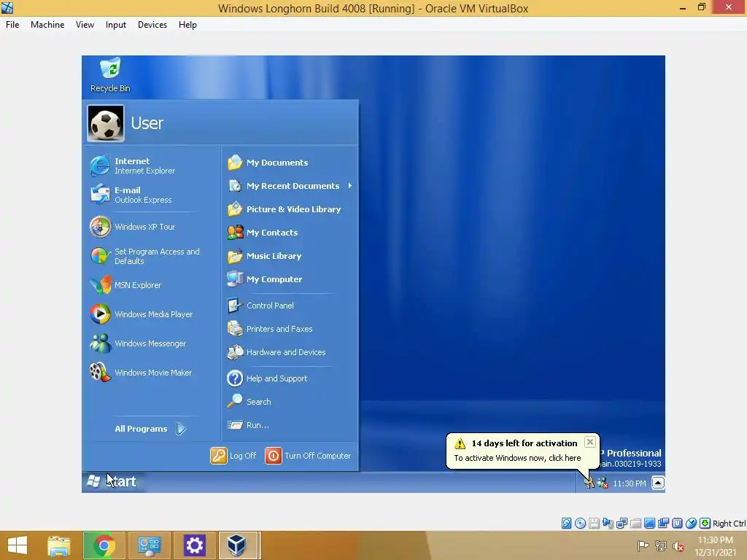
Task: Open File Explorer on host taskbar
Action: point(58,545)
